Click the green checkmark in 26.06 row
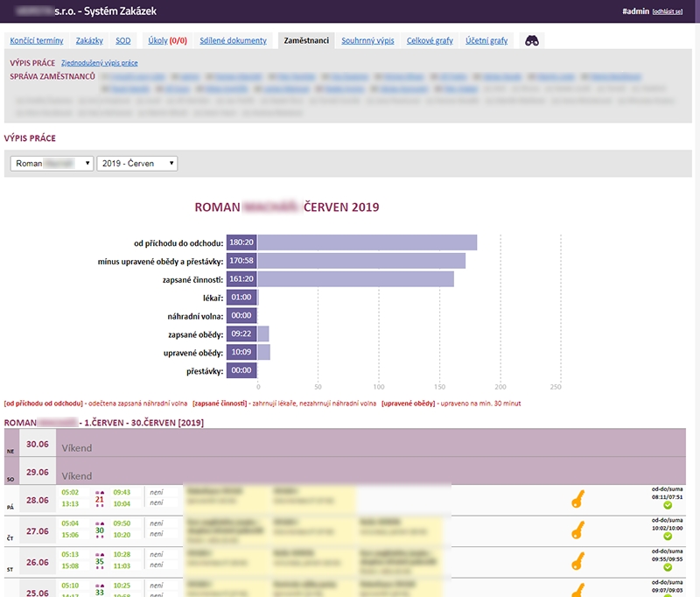700x597 pixels. (668, 567)
